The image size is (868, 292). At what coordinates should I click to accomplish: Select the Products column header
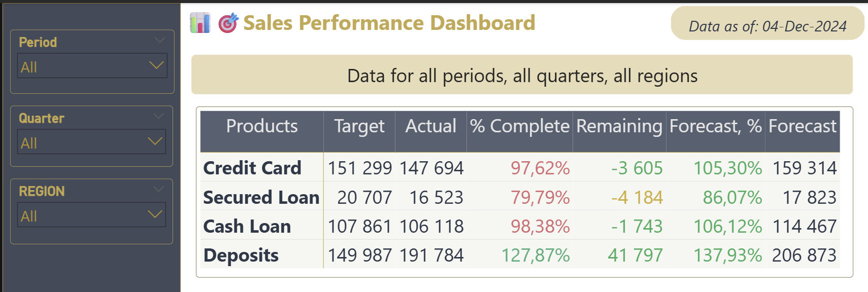(x=262, y=126)
